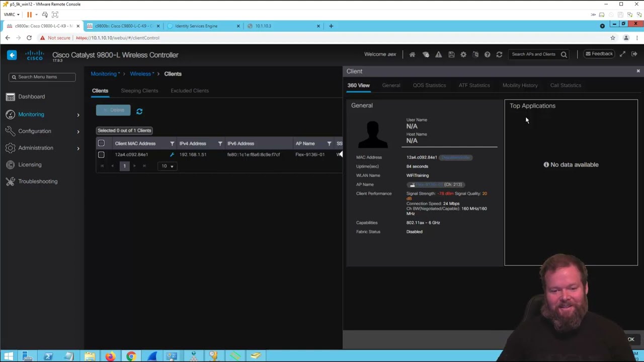Filter the Client MAC Address column
Viewport: 644px width, 362px height.
point(172,144)
